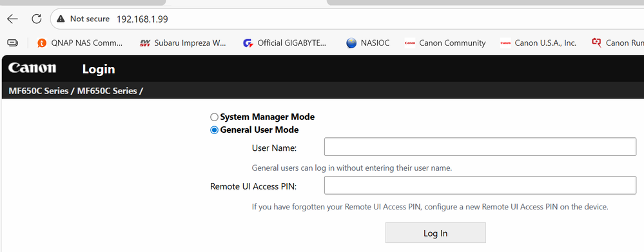Screen dimensions: 644x252
Task: Open the Canon Community bookmark
Action: pyautogui.click(x=445, y=43)
